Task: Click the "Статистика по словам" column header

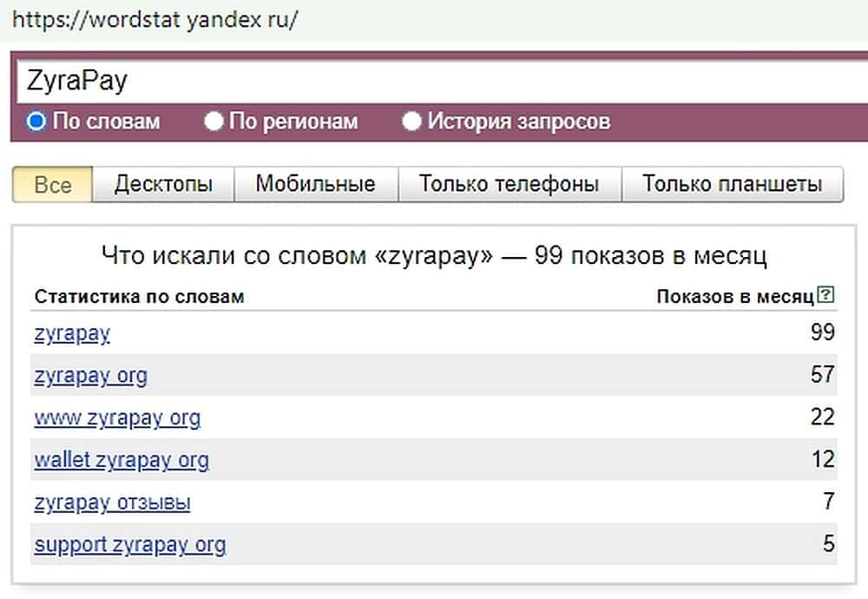Action: tap(139, 297)
